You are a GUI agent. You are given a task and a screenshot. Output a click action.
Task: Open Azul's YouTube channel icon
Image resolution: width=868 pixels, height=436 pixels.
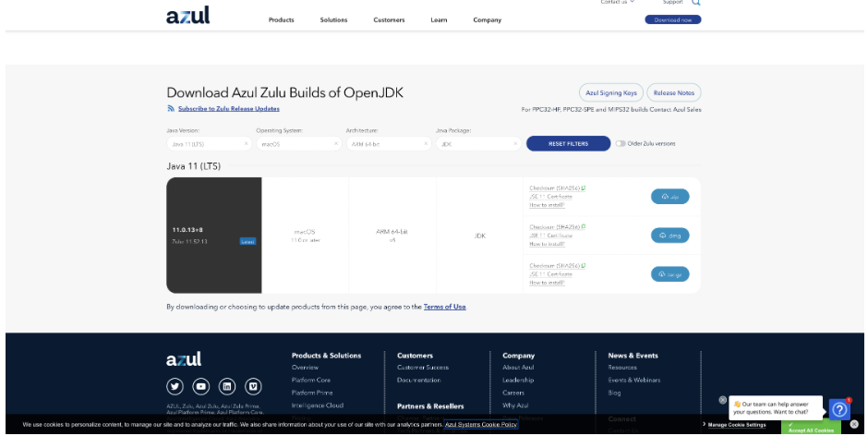point(201,386)
